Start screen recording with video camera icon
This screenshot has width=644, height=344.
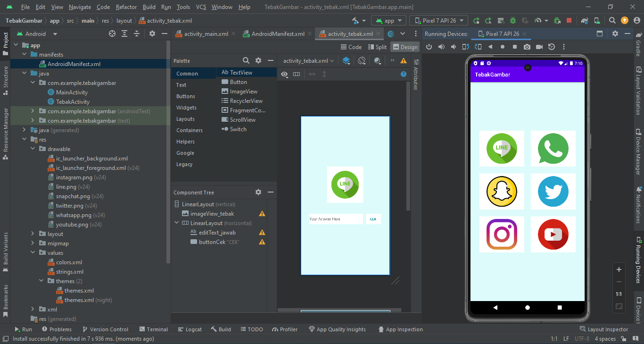pyautogui.click(x=539, y=47)
